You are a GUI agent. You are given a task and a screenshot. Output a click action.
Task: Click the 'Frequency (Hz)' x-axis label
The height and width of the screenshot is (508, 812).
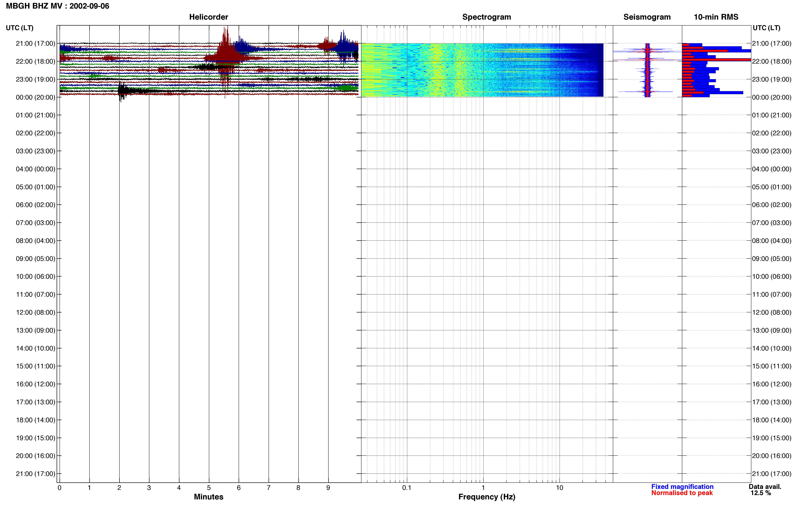[487, 497]
